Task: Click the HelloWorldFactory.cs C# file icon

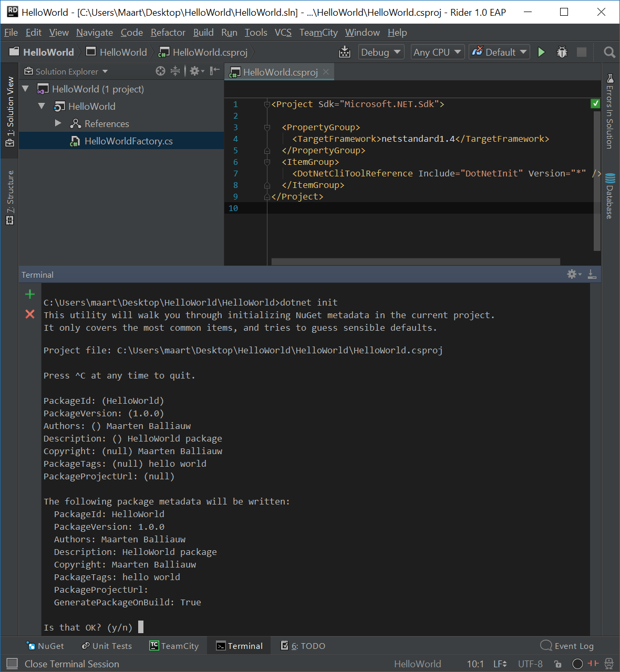Action: [x=75, y=141]
